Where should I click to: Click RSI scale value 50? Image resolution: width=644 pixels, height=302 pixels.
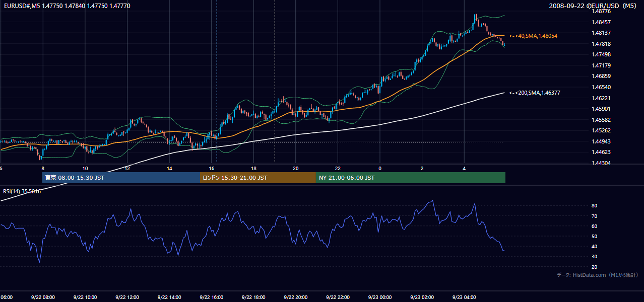pyautogui.click(x=595, y=236)
